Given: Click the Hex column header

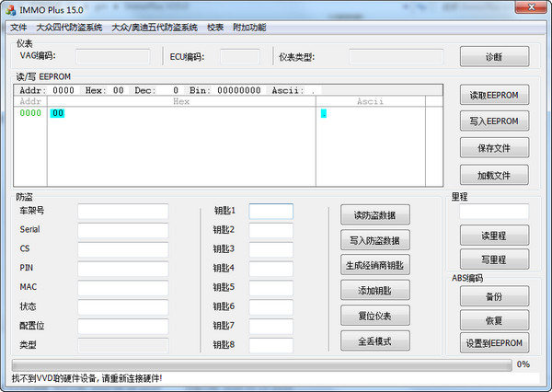Looking at the screenshot, I should [x=181, y=101].
